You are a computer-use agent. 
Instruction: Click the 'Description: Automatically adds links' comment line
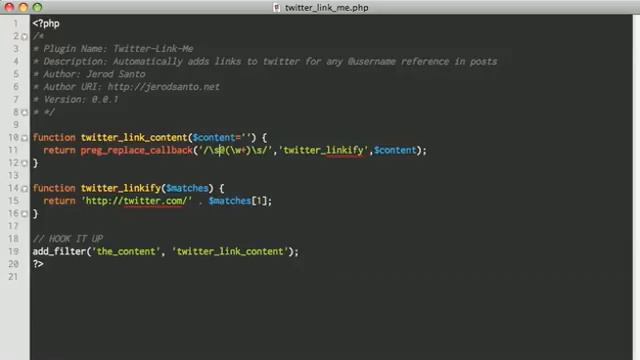(265, 62)
